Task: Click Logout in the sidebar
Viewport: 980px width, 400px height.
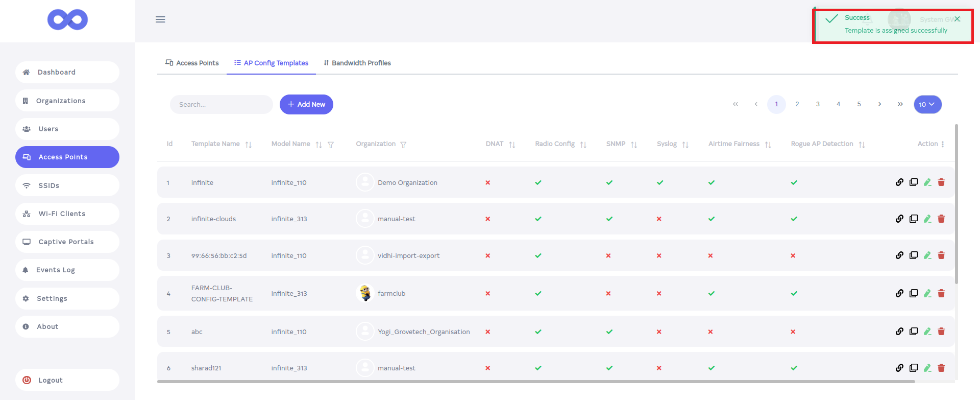Action: tap(51, 380)
